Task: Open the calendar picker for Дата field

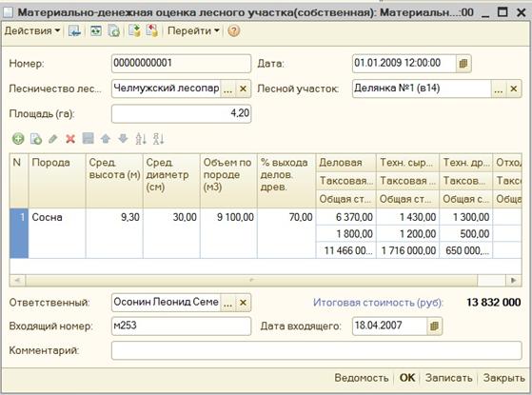Action: pyautogui.click(x=463, y=64)
